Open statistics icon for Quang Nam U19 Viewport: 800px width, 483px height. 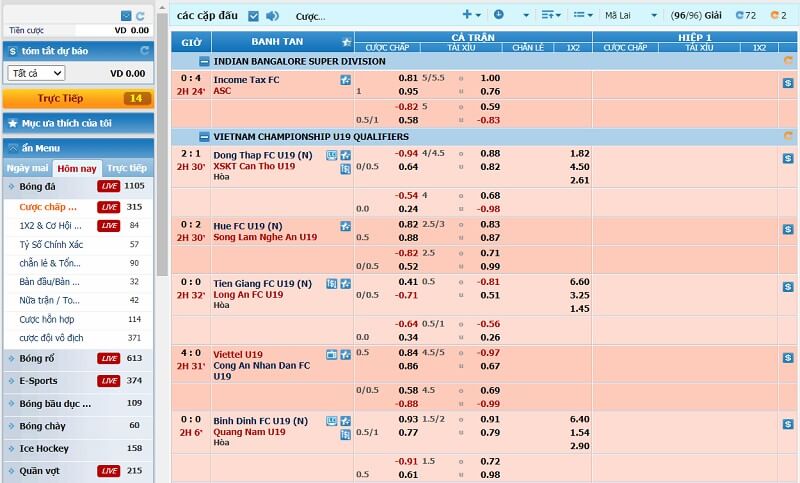[x=345, y=435]
